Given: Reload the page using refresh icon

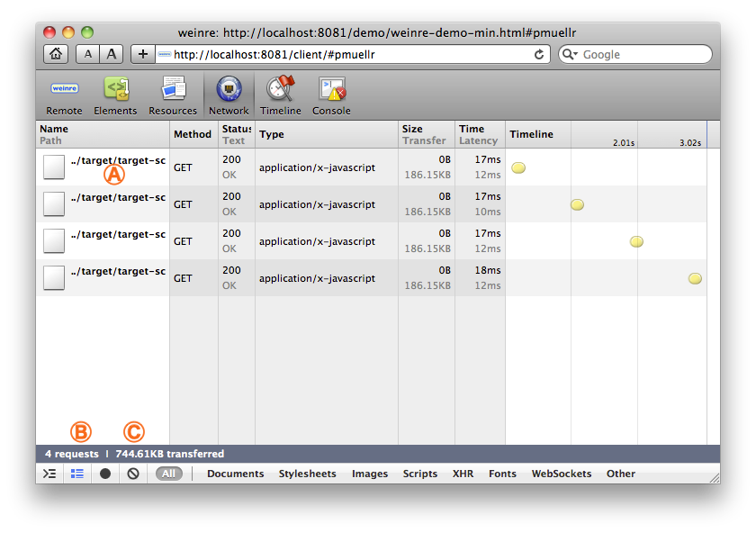Looking at the screenshot, I should coord(539,55).
